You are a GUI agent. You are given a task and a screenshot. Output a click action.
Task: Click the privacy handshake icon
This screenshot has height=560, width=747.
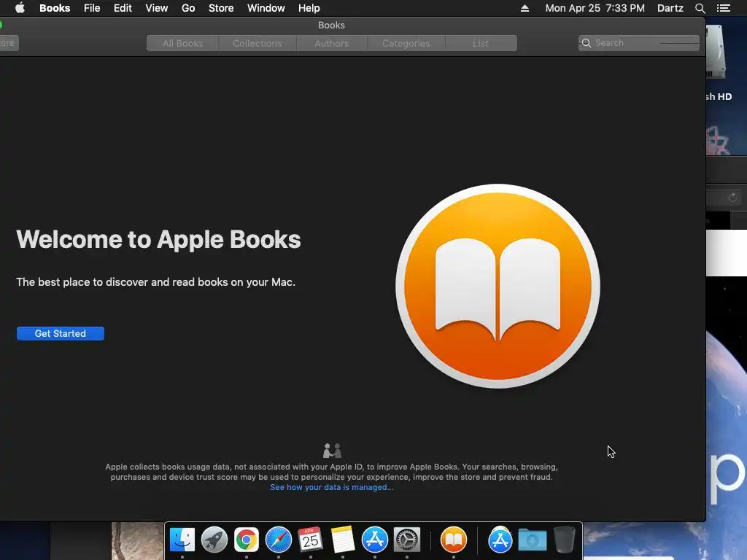point(332,451)
